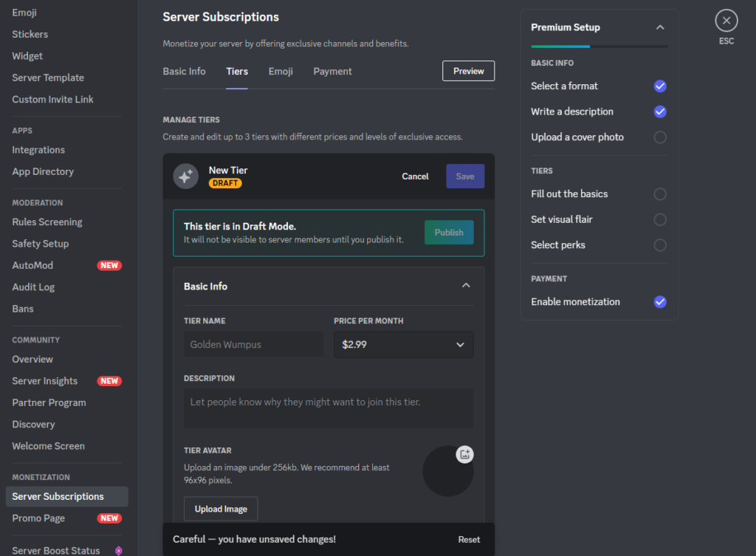
Task: Collapse the Premium Setup panel
Action: pos(660,27)
